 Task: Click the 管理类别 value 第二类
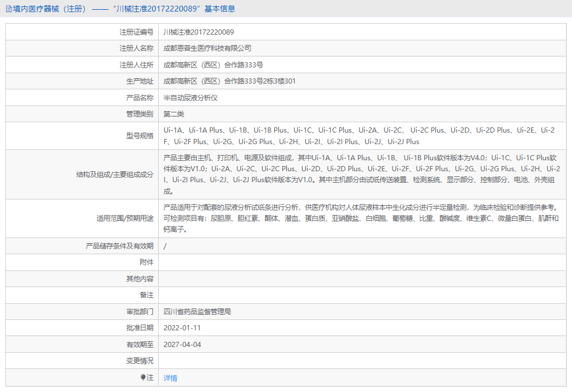(x=175, y=114)
